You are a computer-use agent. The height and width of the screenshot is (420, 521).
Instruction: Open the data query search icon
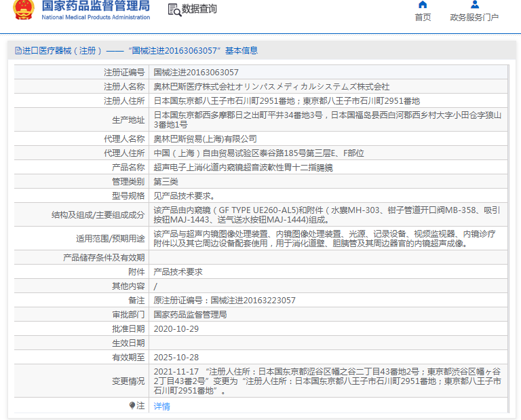tap(174, 10)
